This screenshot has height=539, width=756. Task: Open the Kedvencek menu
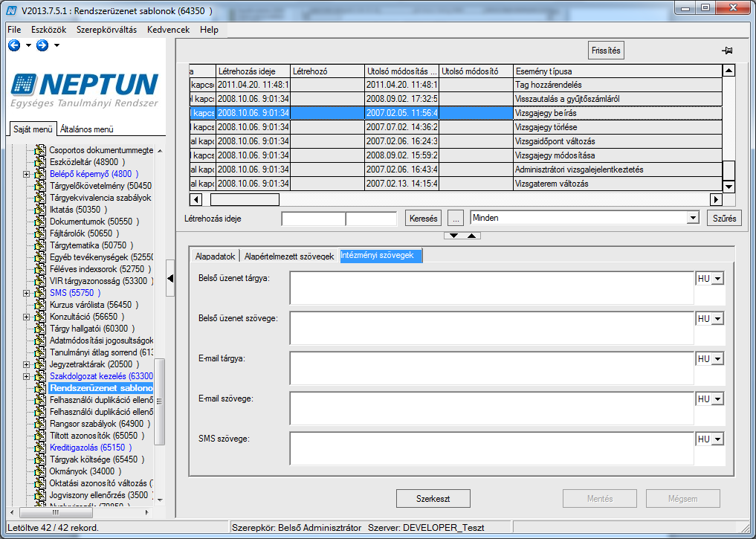pyautogui.click(x=168, y=30)
